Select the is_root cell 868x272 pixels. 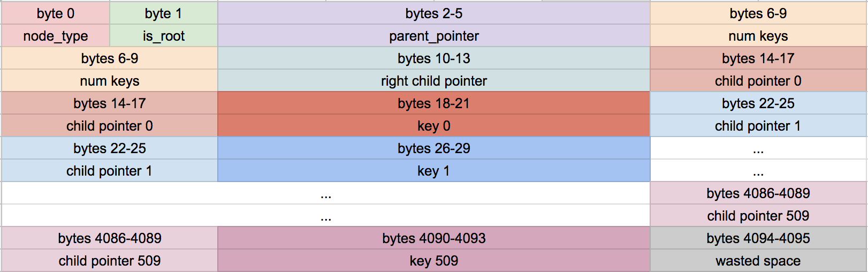pyautogui.click(x=163, y=36)
